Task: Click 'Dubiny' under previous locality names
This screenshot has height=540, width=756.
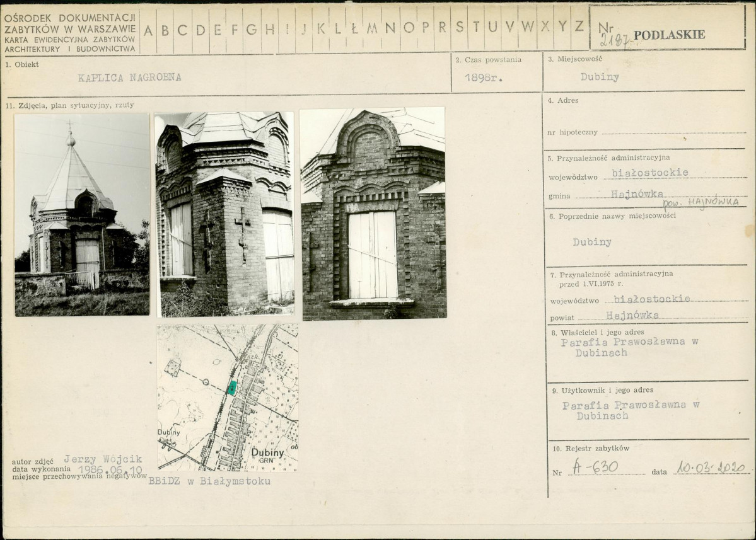Action: 592,242
